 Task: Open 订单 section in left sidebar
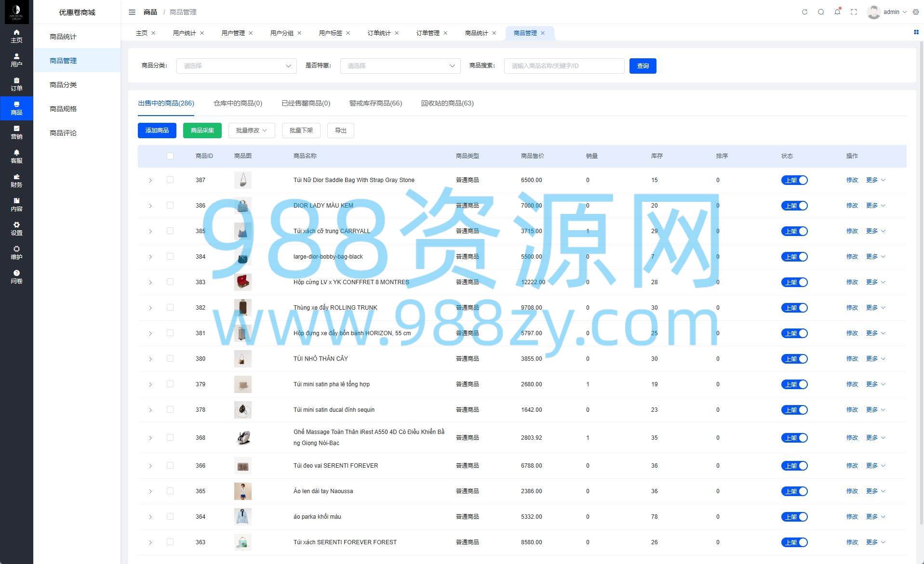click(16, 84)
